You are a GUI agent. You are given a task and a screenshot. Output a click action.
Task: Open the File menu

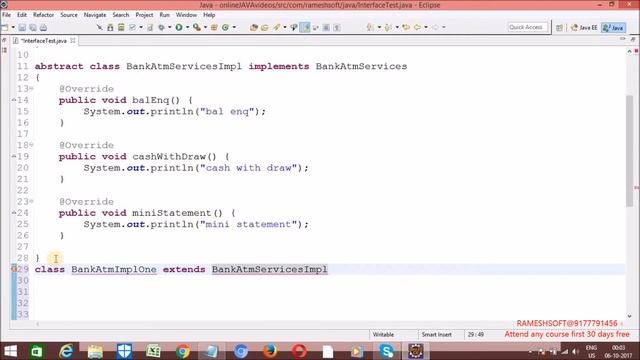tap(7, 15)
